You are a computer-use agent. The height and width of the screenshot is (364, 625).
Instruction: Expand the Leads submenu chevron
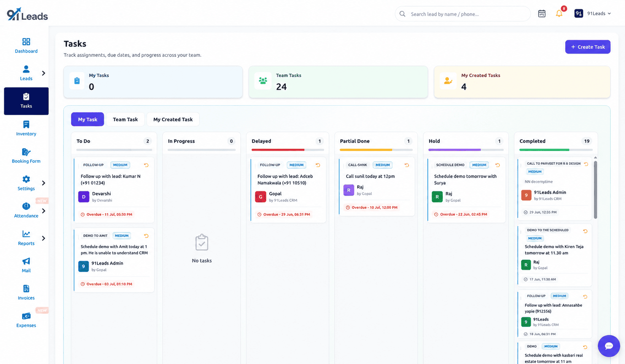point(43,73)
